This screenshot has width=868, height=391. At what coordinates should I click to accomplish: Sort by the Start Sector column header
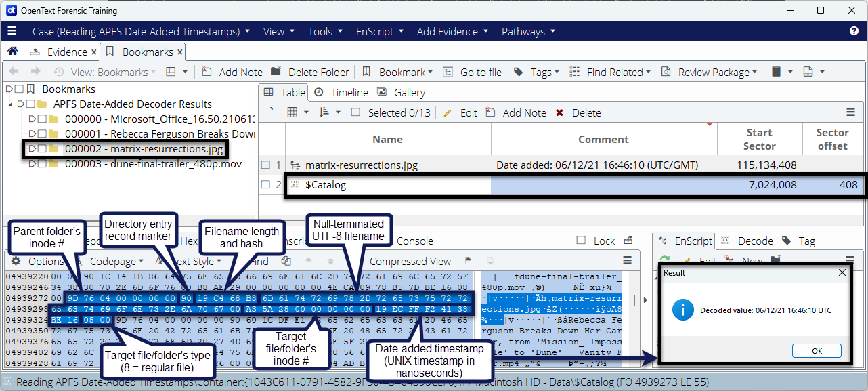pos(759,139)
